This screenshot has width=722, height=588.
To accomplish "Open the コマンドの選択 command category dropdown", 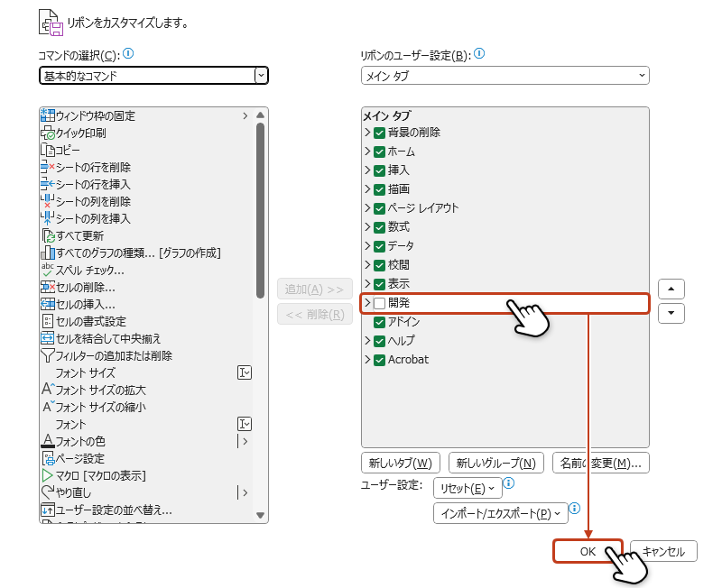I will pos(262,76).
